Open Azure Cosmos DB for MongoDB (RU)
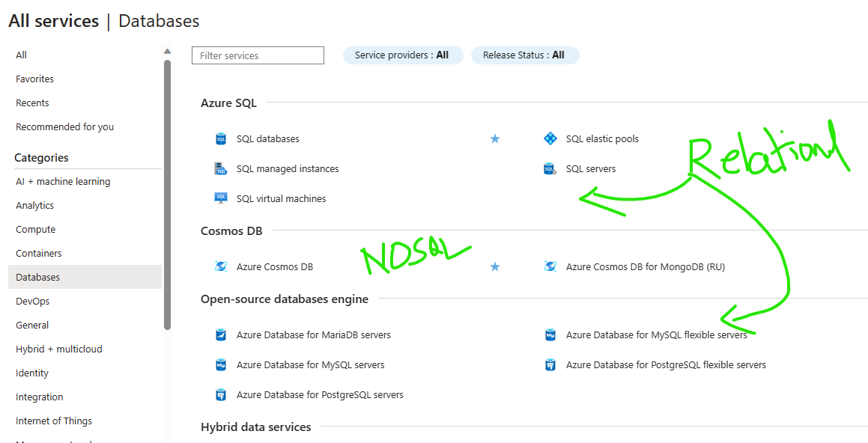Viewport: 868px width, 443px height. 646,266
